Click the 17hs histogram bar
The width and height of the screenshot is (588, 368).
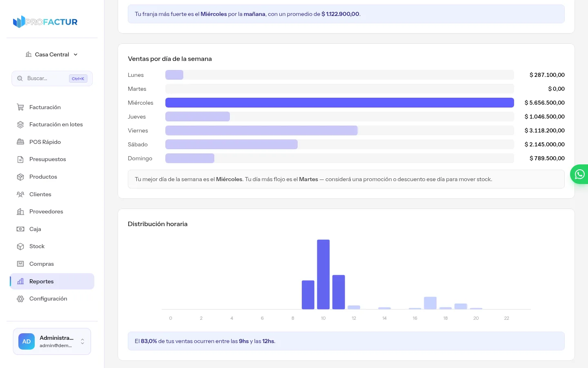[x=430, y=303]
